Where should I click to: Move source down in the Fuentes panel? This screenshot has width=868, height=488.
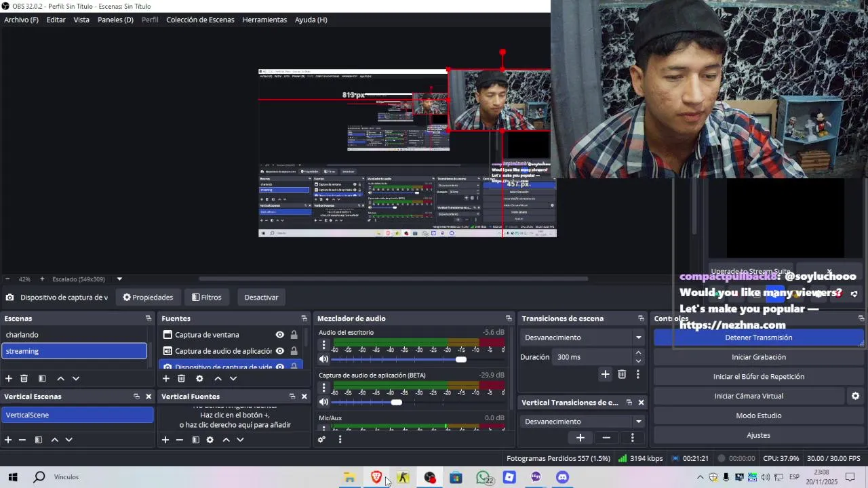point(233,378)
